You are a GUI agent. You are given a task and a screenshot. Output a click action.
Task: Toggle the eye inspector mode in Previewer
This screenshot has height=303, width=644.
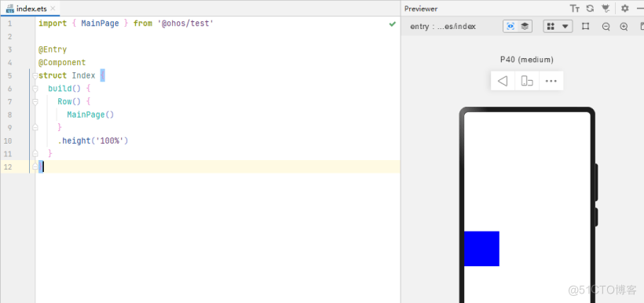pos(510,26)
